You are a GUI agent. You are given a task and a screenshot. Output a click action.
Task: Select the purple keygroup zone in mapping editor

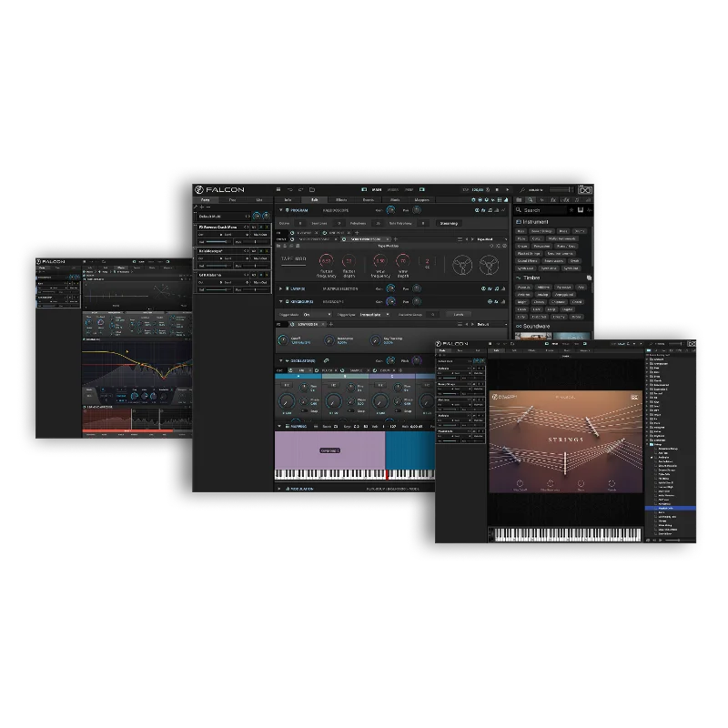coord(329,450)
